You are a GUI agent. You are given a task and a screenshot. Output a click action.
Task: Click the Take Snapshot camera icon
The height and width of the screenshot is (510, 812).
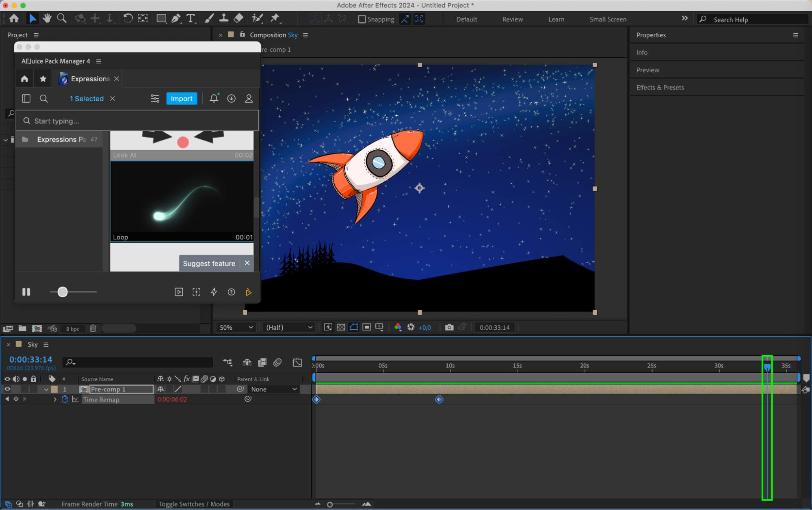[449, 327]
